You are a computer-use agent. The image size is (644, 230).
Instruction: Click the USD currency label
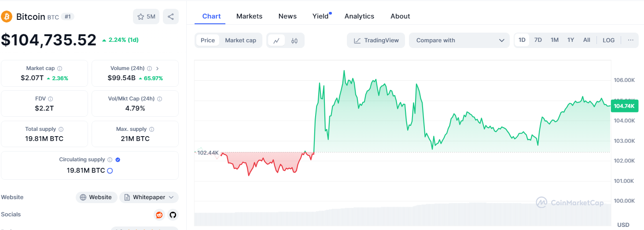tap(623, 225)
